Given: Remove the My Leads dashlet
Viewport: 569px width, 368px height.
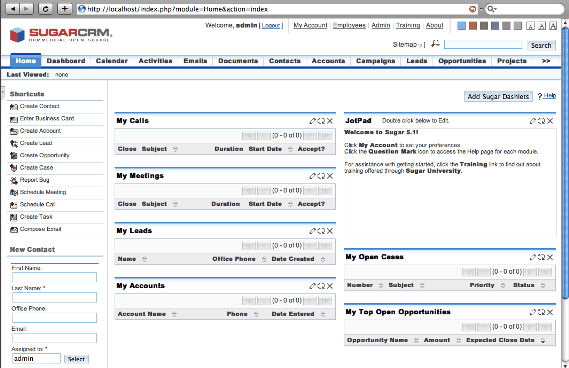Looking at the screenshot, I should pos(329,231).
